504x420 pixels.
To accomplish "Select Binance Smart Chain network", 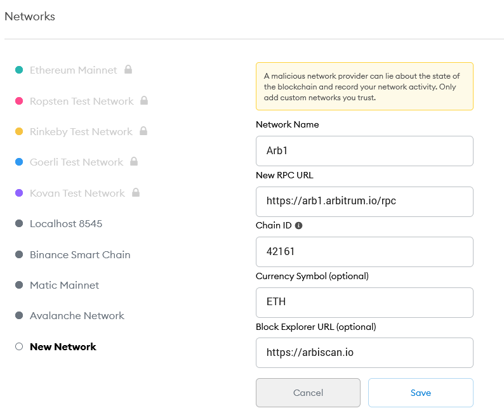I will [80, 254].
